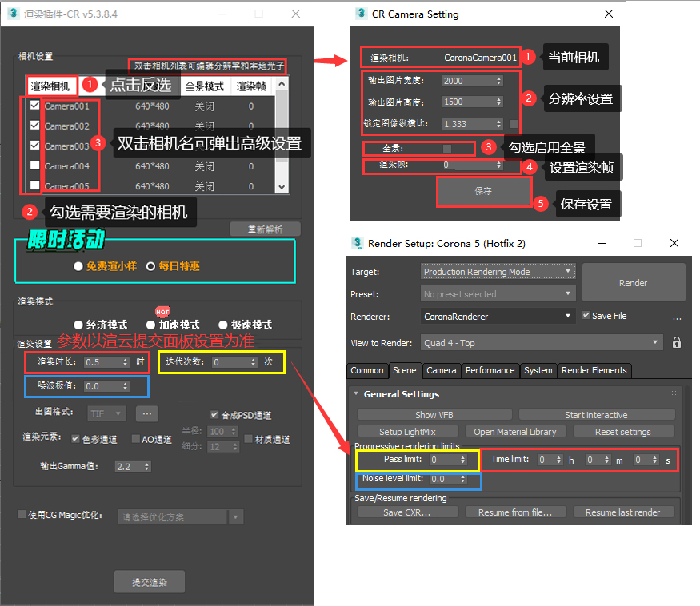This screenshot has width=700, height=606.
Task: Click the 全景模式 column header
Action: 205,86
